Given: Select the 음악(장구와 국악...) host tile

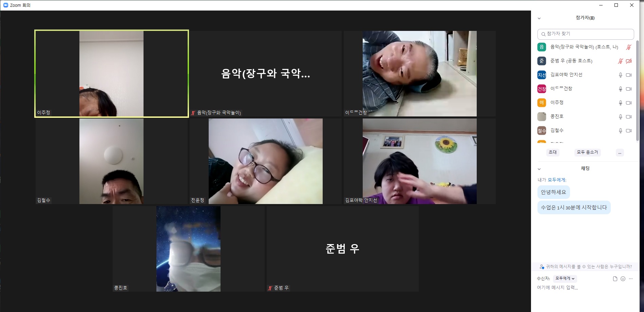Looking at the screenshot, I should (x=265, y=74).
